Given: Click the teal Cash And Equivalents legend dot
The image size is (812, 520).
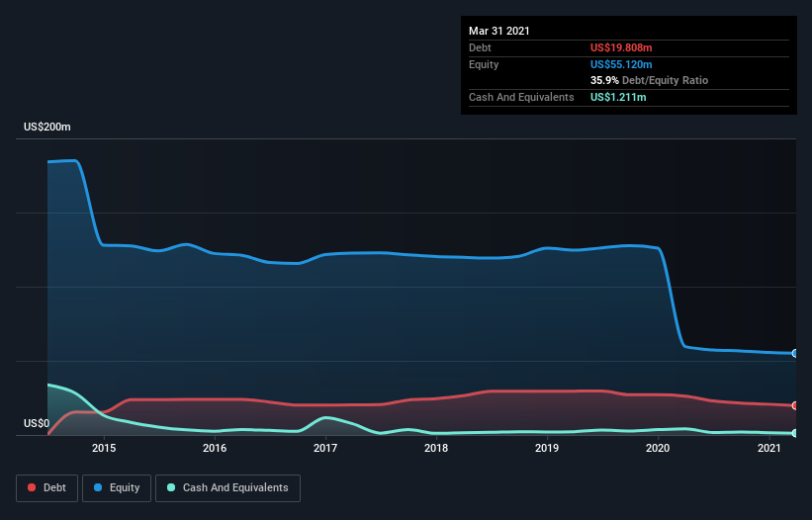Looking at the screenshot, I should tap(171, 487).
